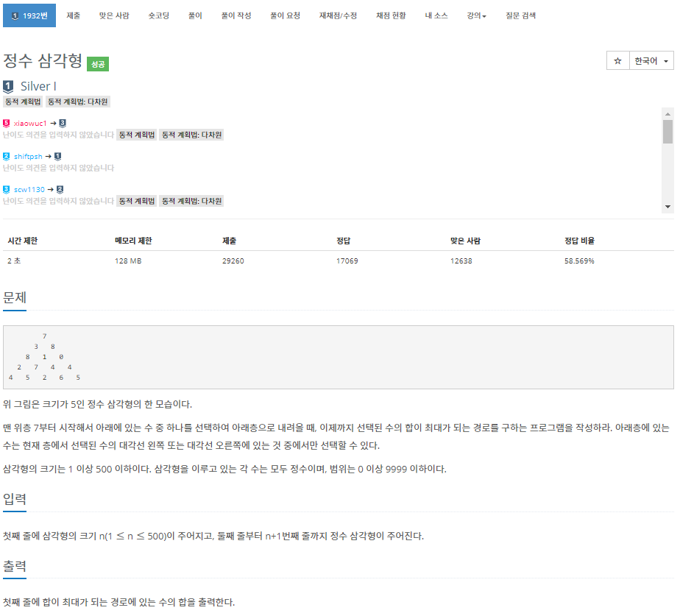Screen dimensions: 680x616
Task: Click the shield icon in the 1932번 tab
Action: pos(15,16)
